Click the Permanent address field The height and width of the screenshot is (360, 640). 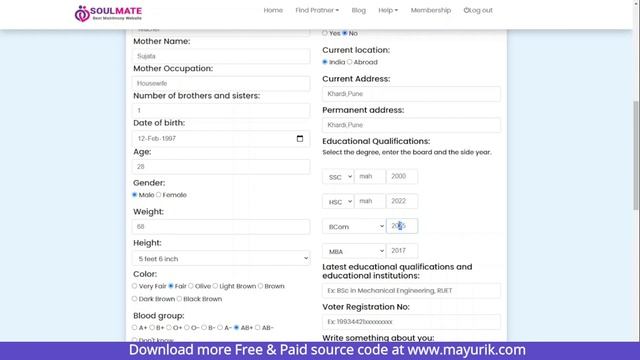click(411, 125)
